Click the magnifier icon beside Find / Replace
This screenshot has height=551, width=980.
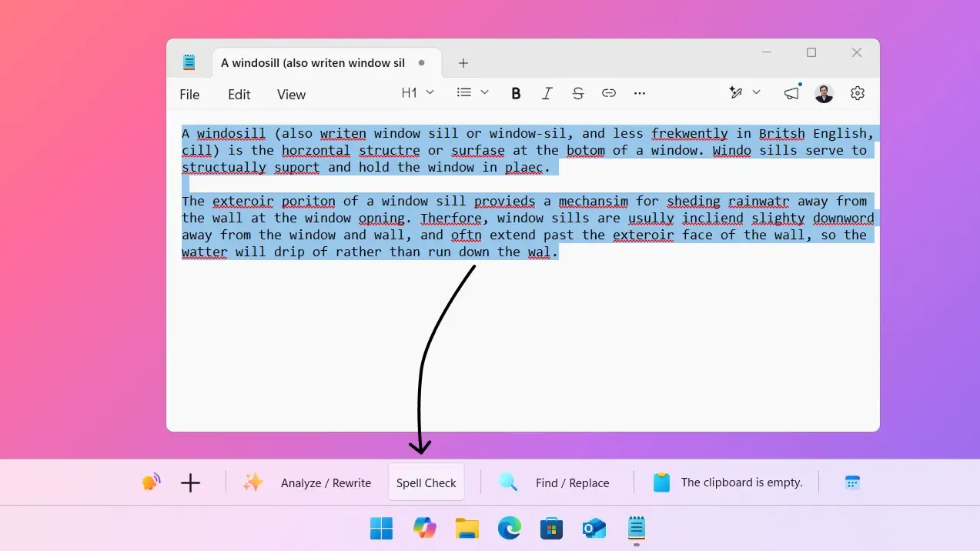(x=508, y=483)
